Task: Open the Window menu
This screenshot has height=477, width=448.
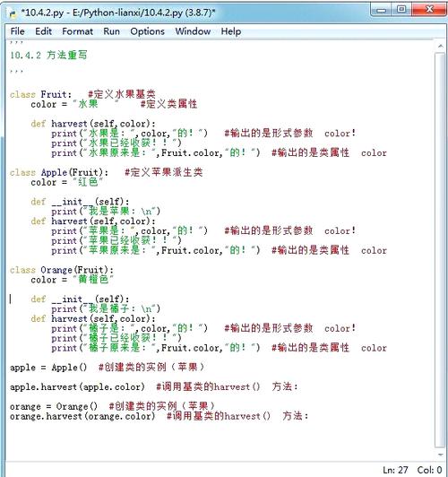Action: click(193, 31)
